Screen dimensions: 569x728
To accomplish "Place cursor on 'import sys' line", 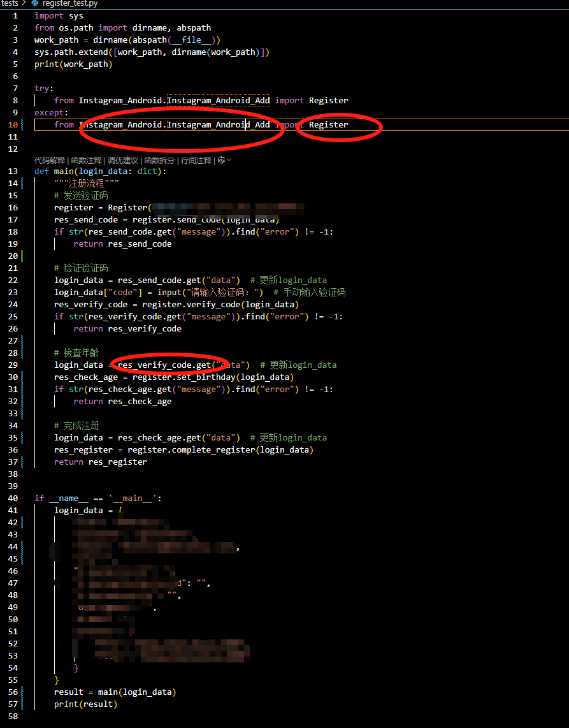I will pyautogui.click(x=59, y=16).
